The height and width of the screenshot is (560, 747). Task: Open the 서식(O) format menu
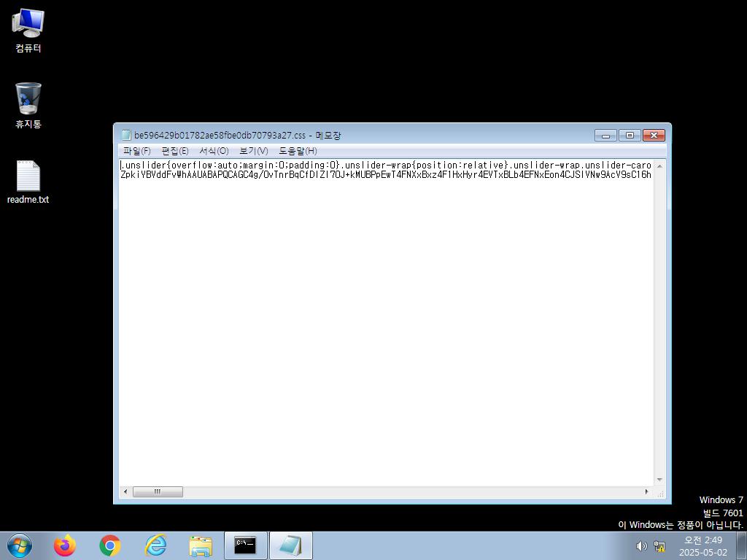coord(214,151)
